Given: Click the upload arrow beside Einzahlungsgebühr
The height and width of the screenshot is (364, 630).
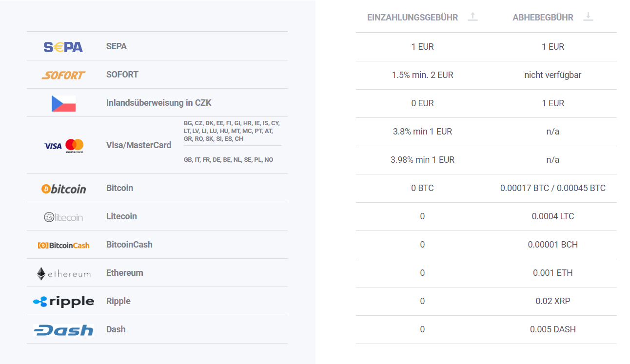Looking at the screenshot, I should 472,17.
